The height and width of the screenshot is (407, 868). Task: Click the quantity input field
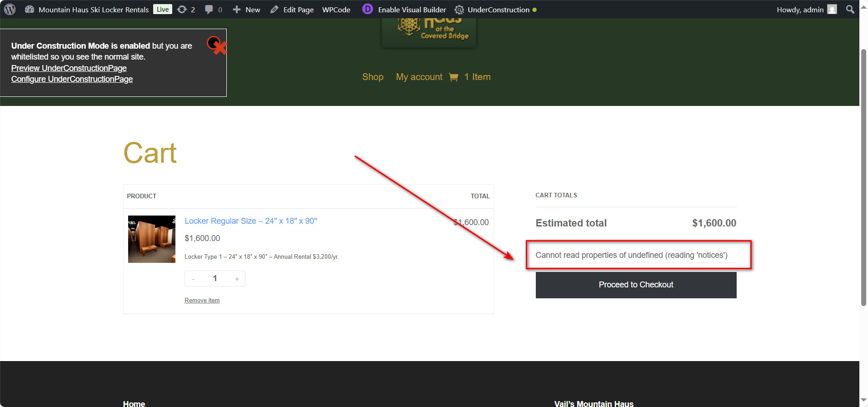tap(215, 278)
